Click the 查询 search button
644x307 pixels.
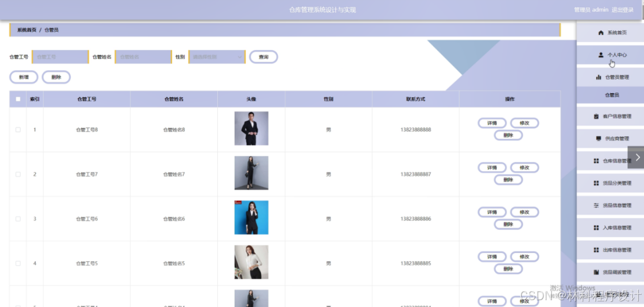click(x=263, y=57)
